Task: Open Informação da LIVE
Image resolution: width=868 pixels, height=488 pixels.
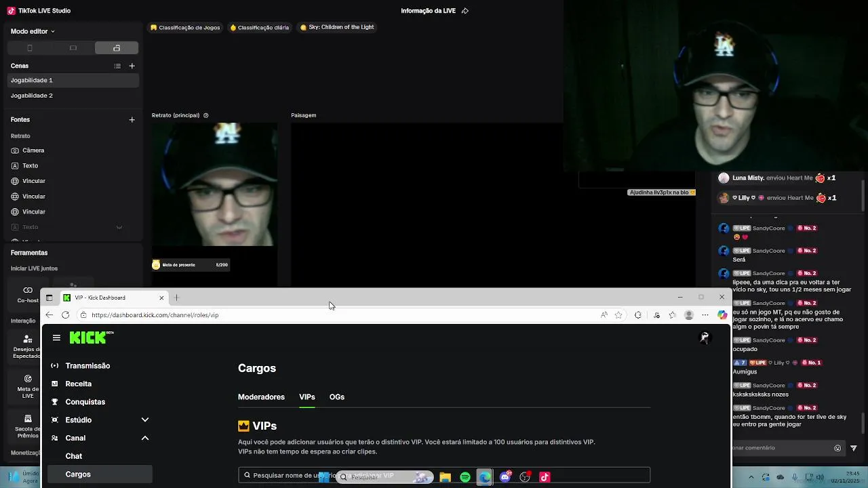Action: 428,11
